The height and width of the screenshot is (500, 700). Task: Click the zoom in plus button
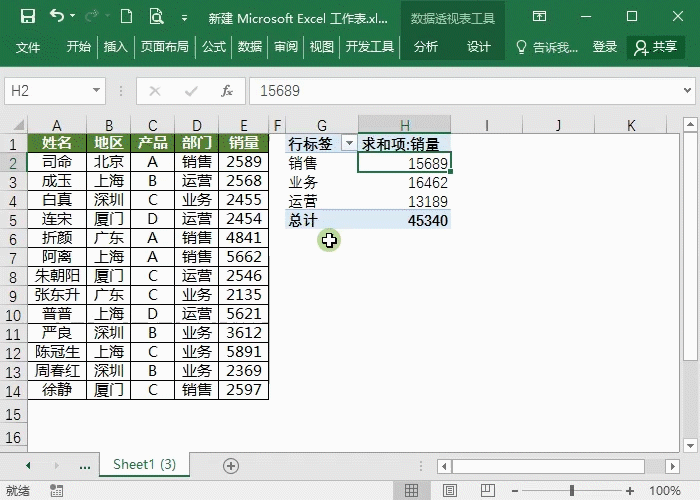pos(630,491)
